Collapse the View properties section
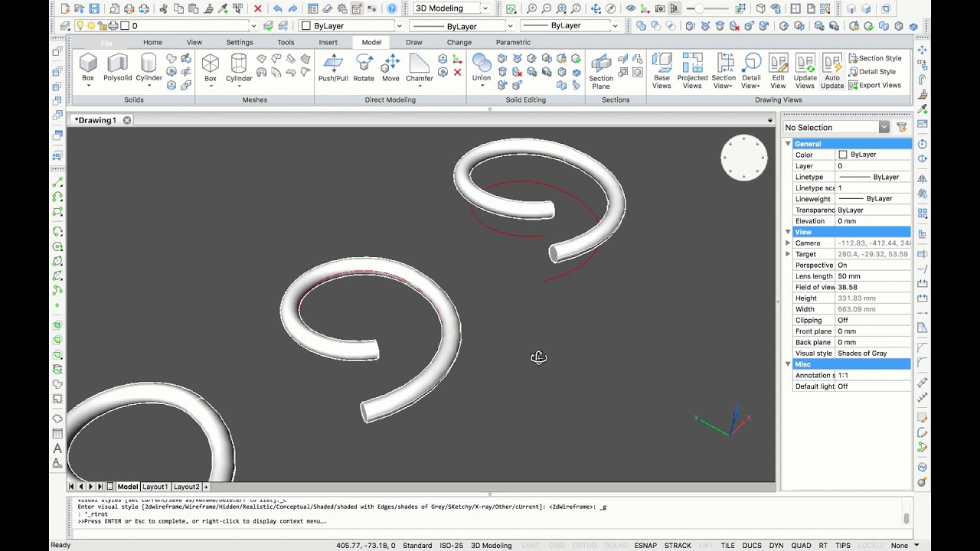 click(x=788, y=232)
